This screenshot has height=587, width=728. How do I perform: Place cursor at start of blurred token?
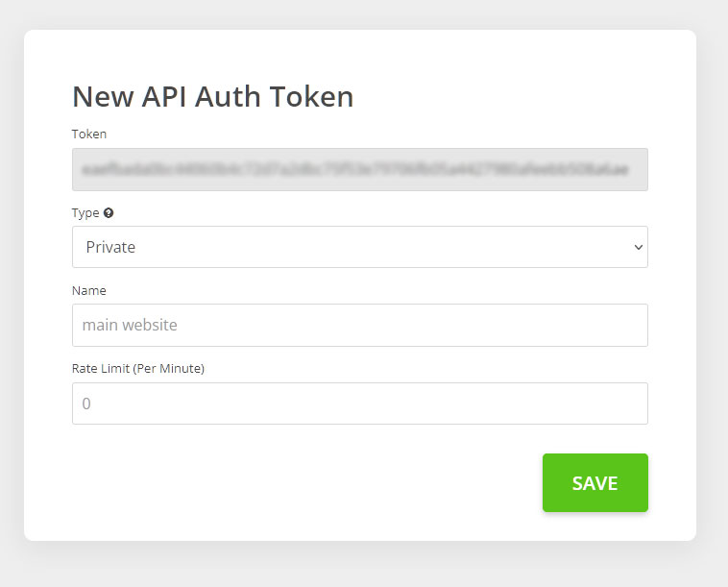pos(83,169)
